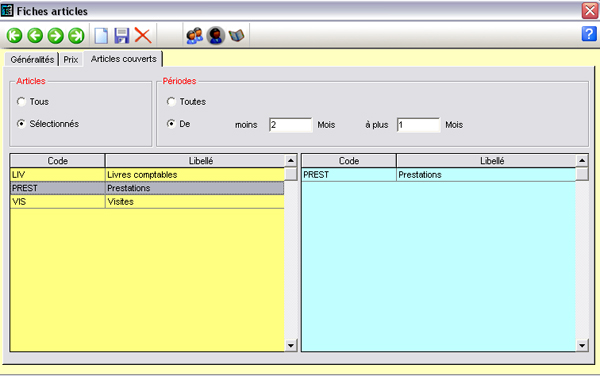
Task: Create a new article with blank page icon
Action: (101, 36)
